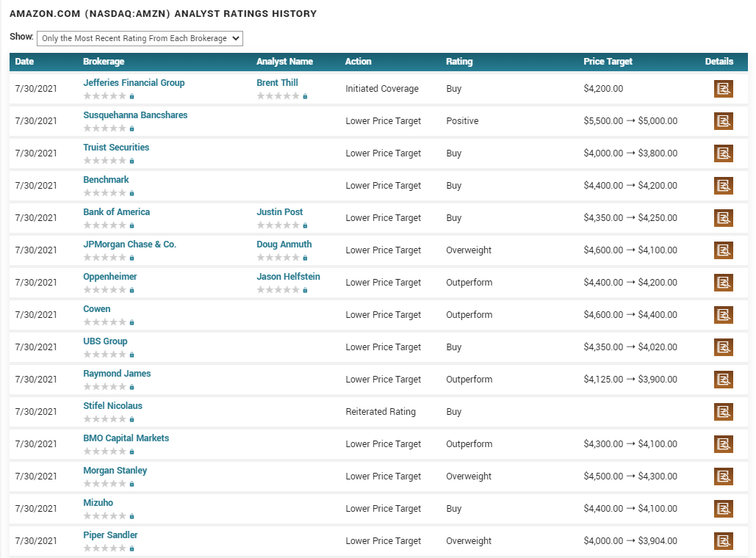Image resolution: width=756 pixels, height=558 pixels.
Task: Click star rating under Truist Securities
Action: pos(104,161)
